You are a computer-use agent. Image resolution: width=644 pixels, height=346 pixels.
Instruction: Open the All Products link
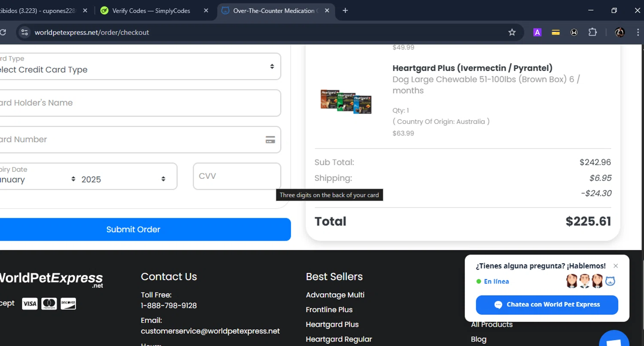[492, 325]
